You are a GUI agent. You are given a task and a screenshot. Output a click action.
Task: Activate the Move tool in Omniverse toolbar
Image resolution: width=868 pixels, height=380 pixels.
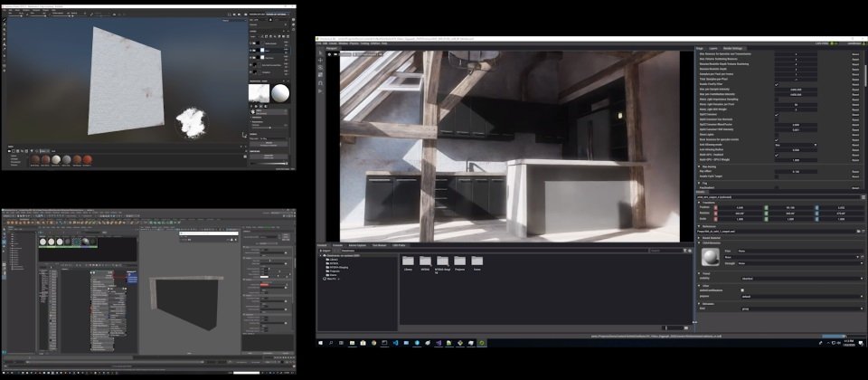point(320,61)
